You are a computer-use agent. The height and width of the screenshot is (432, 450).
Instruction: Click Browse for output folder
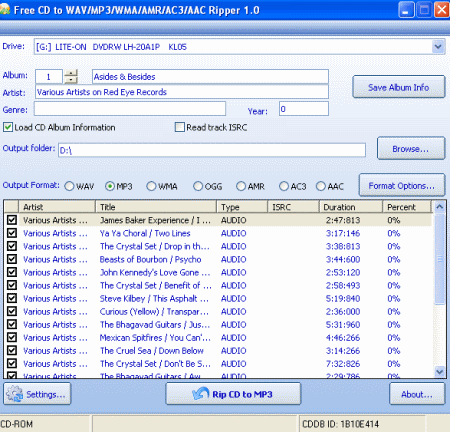(411, 148)
